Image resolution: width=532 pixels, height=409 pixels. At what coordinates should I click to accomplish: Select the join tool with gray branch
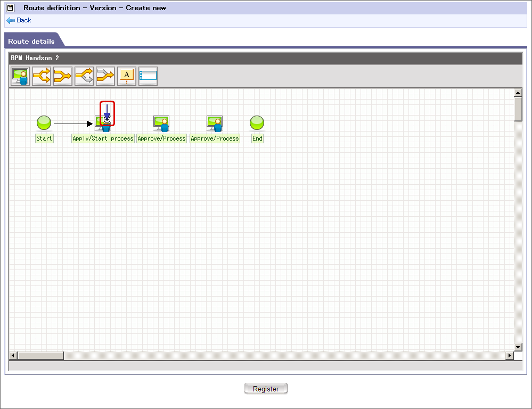click(x=105, y=76)
